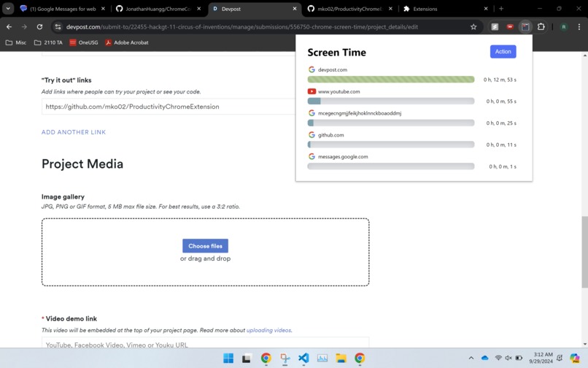Image resolution: width=588 pixels, height=368 pixels.
Task: Click the github.com usage bar
Action: point(391,145)
